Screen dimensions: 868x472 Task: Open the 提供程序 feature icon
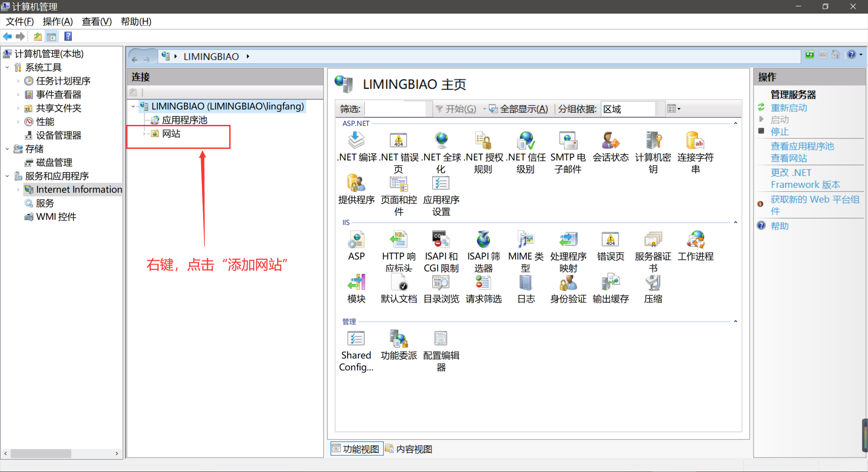click(x=356, y=183)
